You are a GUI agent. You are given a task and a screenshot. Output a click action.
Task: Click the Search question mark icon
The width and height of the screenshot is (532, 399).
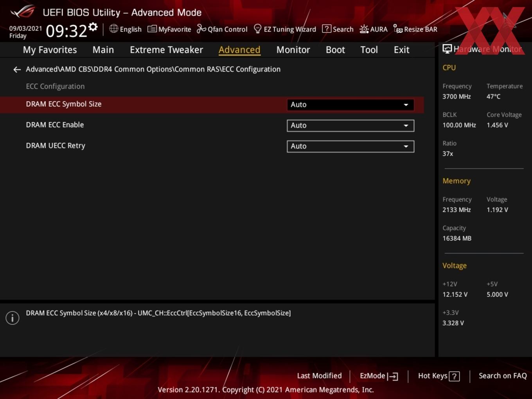click(326, 29)
